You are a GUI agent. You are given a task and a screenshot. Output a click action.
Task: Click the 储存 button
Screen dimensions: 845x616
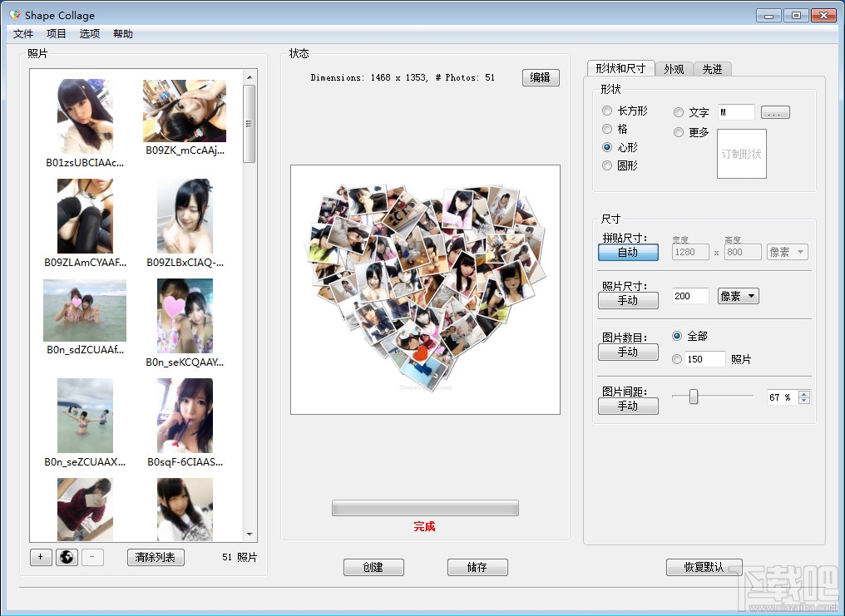click(x=477, y=567)
